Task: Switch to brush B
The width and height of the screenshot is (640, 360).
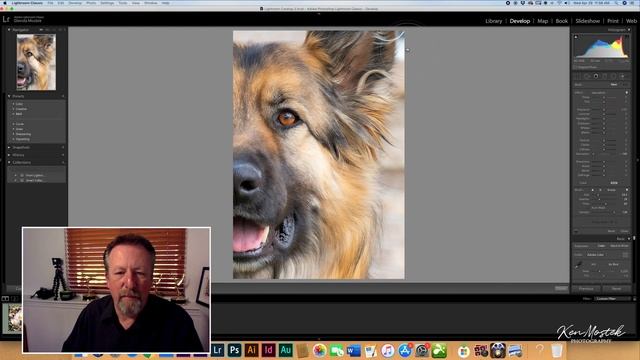Action: coord(600,190)
